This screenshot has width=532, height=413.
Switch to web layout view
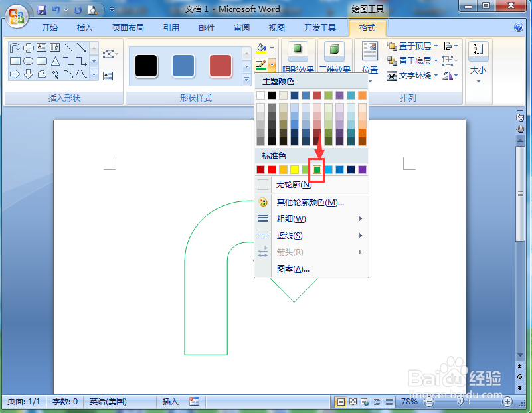point(365,402)
